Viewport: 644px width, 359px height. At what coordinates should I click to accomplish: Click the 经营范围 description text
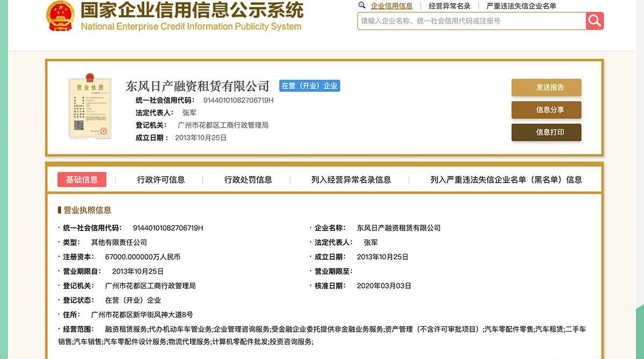pyautogui.click(x=322, y=335)
